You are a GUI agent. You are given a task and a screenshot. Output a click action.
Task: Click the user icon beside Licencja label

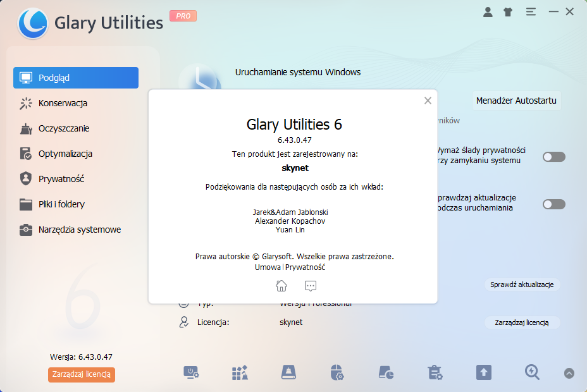point(184,322)
